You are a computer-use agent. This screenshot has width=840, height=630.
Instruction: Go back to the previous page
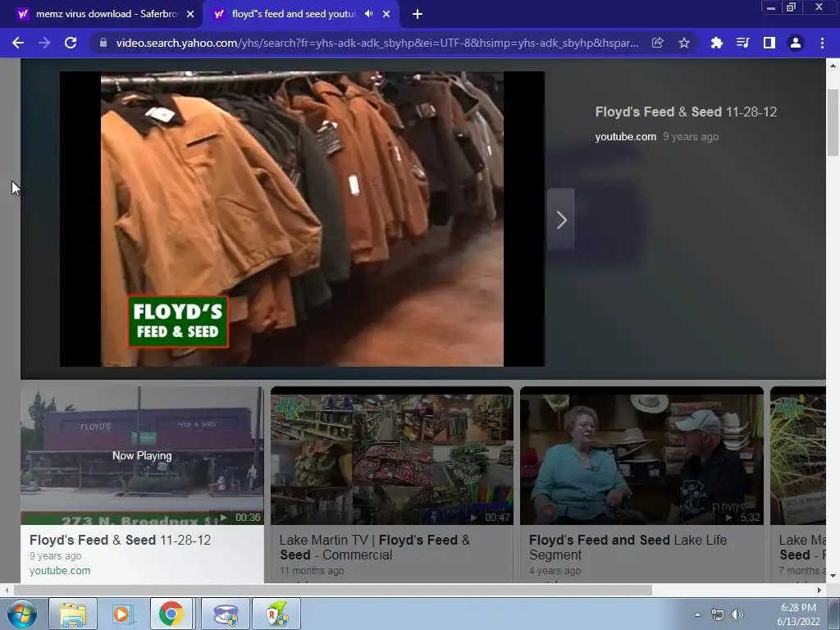pos(18,43)
